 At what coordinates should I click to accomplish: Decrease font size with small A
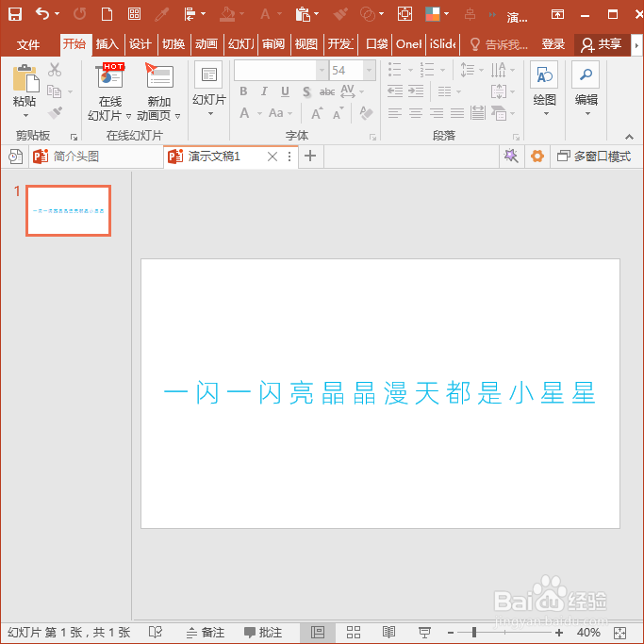click(x=338, y=113)
